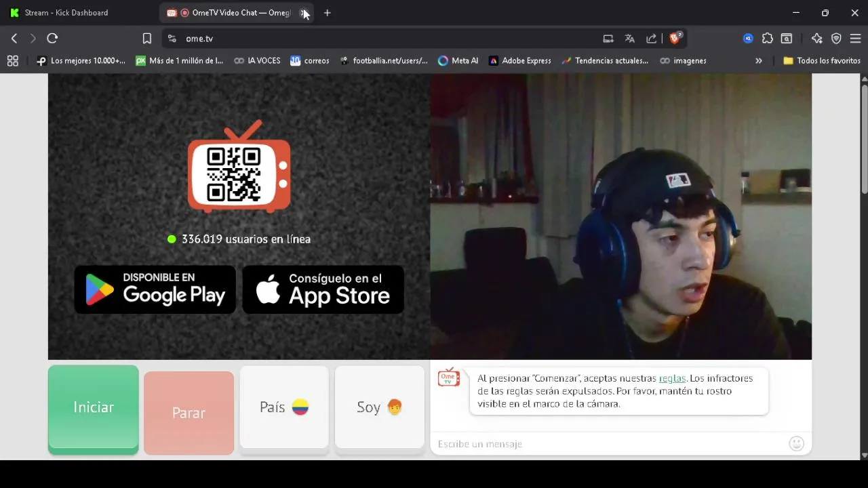The image size is (868, 488).
Task: Open the translate page icon
Action: (x=630, y=39)
